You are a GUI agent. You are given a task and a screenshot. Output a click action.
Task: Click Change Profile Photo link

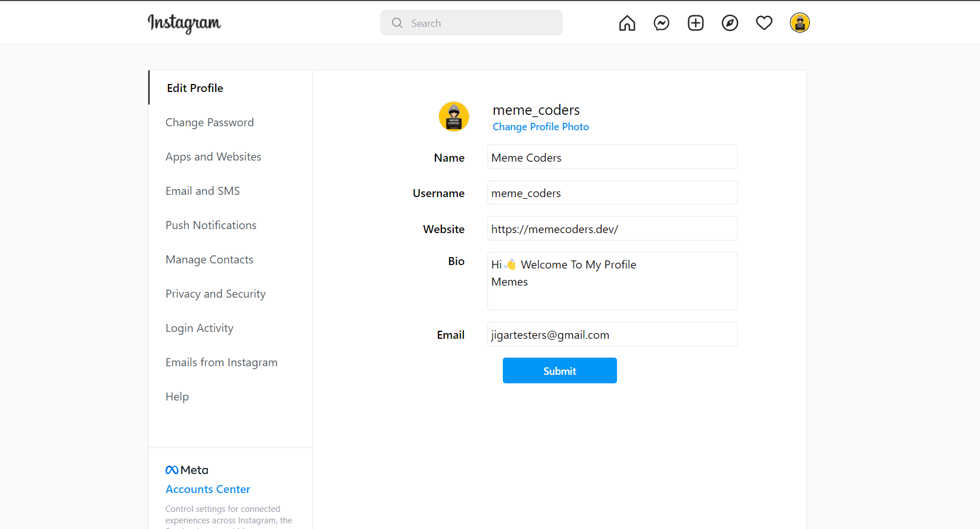click(541, 127)
